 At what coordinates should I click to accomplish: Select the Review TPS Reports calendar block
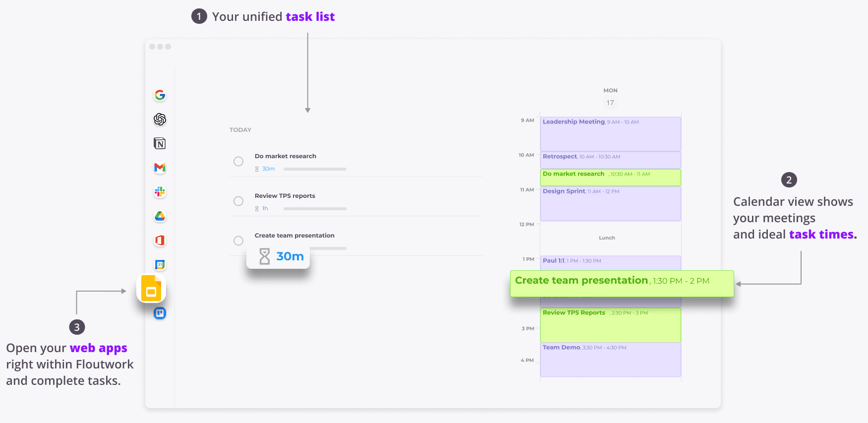click(x=610, y=325)
